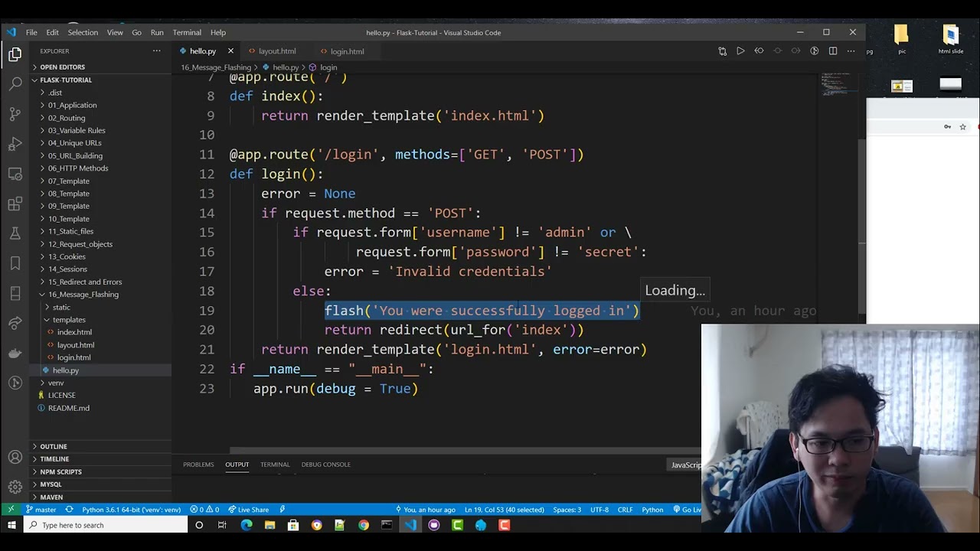Change the UTF-8 file encoding
The image size is (980, 551).
tap(599, 510)
